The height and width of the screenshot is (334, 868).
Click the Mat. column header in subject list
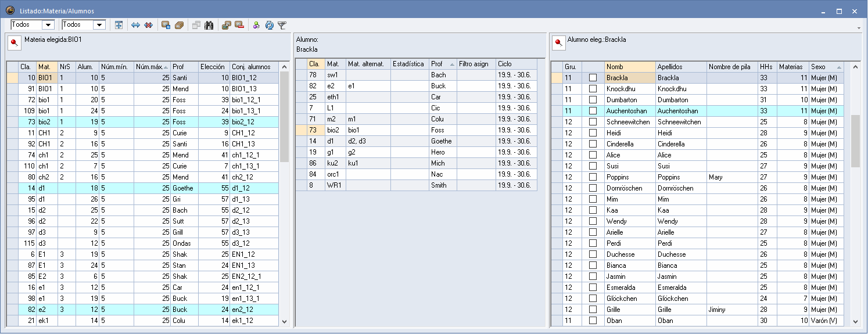47,67
